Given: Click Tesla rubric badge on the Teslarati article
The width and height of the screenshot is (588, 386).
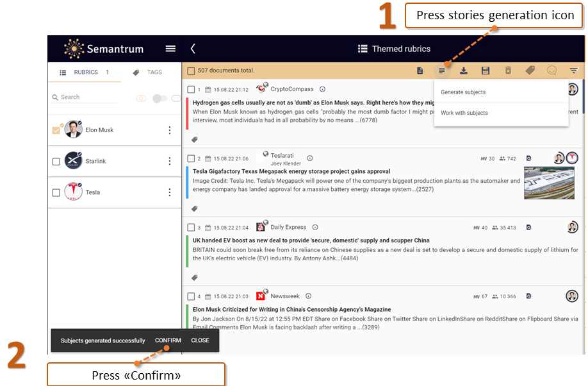Looking at the screenshot, I should [572, 158].
